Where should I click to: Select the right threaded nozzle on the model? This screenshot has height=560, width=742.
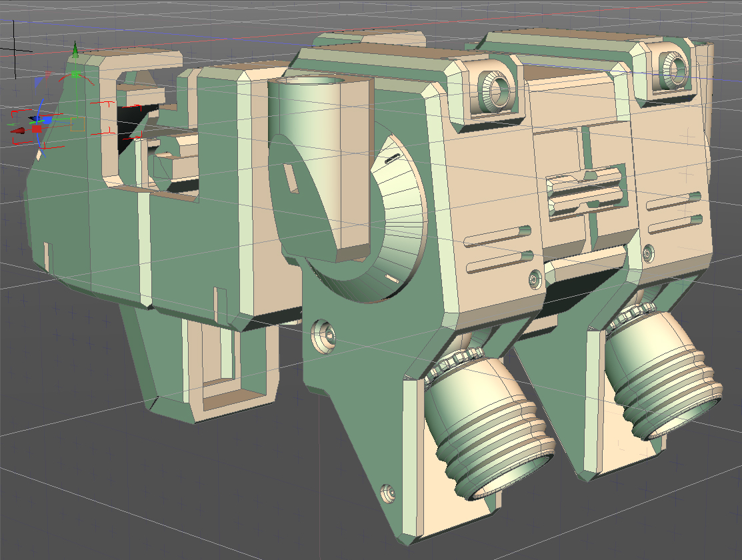point(667,377)
